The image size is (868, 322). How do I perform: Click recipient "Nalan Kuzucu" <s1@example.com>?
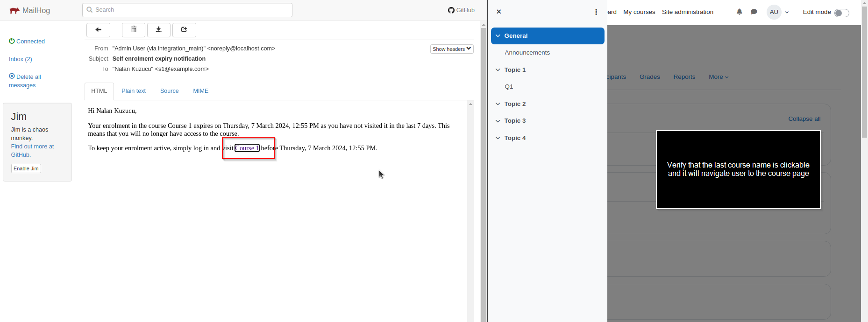pos(161,69)
